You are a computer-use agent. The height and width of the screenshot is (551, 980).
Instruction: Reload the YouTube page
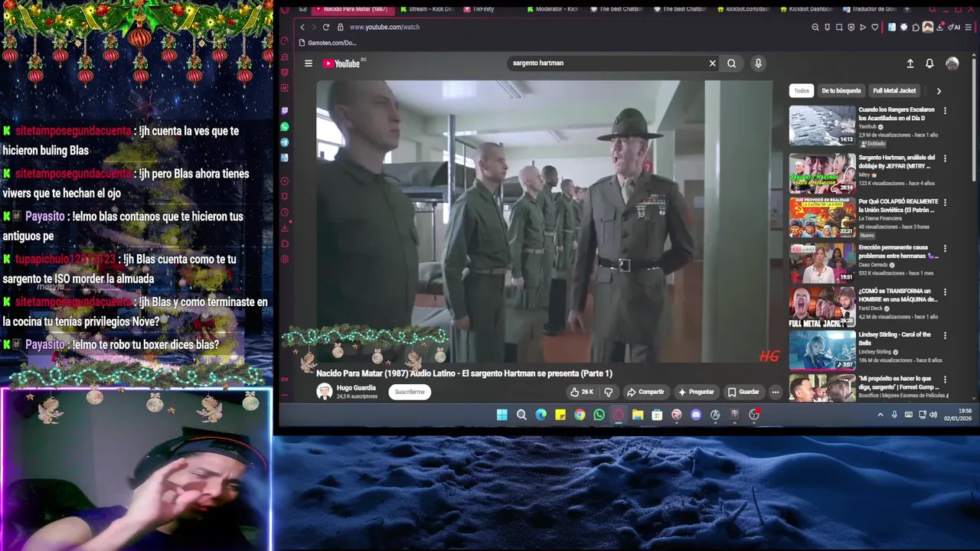(x=326, y=27)
